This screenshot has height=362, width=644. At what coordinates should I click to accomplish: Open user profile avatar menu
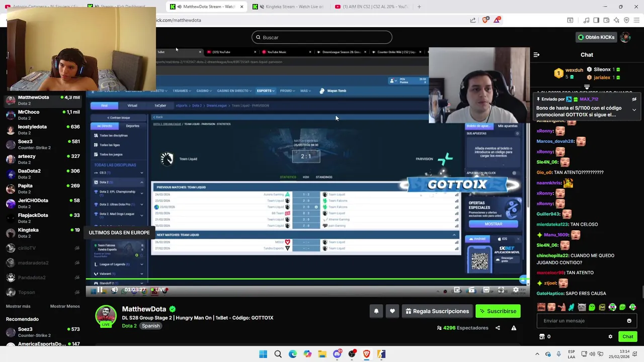(x=625, y=37)
